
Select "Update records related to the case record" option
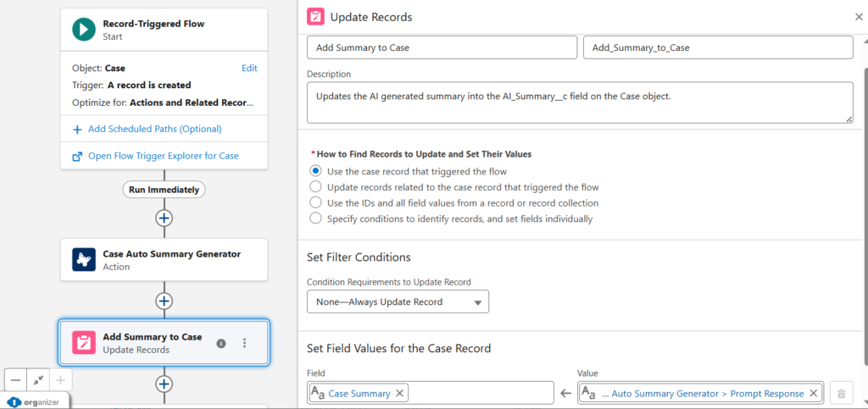click(x=316, y=187)
